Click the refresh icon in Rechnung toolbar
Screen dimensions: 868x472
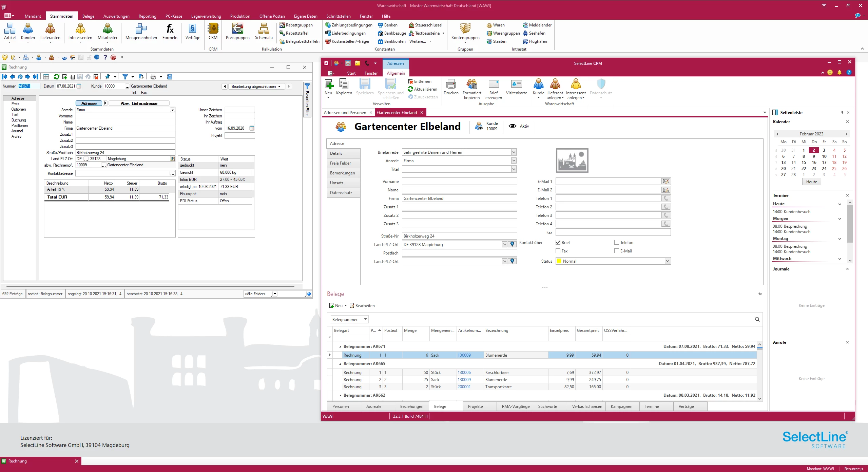[x=57, y=77]
